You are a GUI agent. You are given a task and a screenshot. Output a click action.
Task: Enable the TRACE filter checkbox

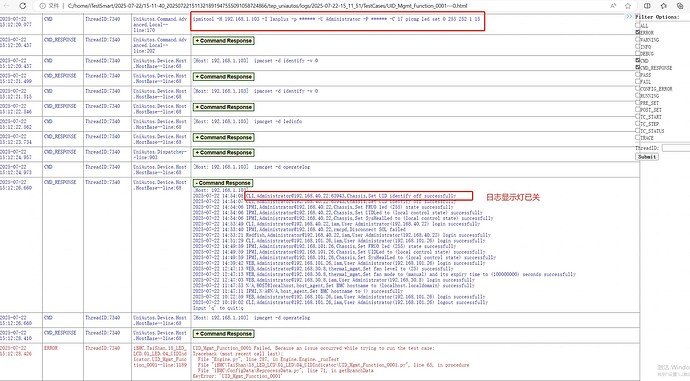[638, 138]
